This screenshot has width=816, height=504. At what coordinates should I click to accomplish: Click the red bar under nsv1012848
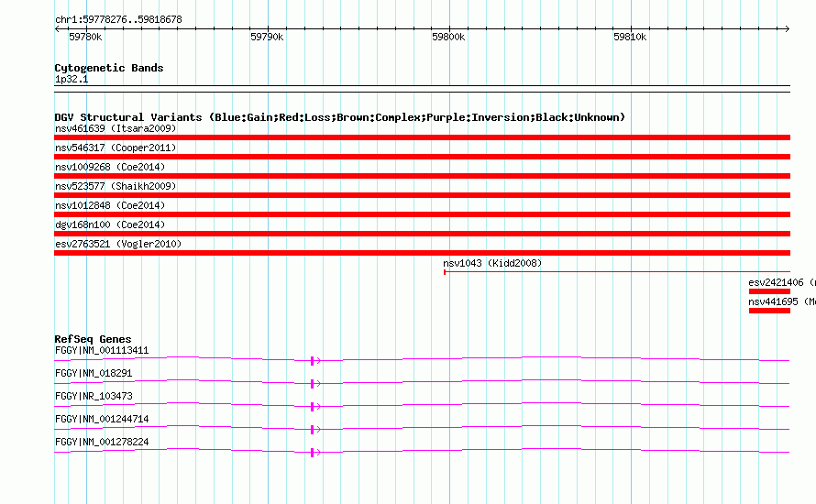pos(422,214)
